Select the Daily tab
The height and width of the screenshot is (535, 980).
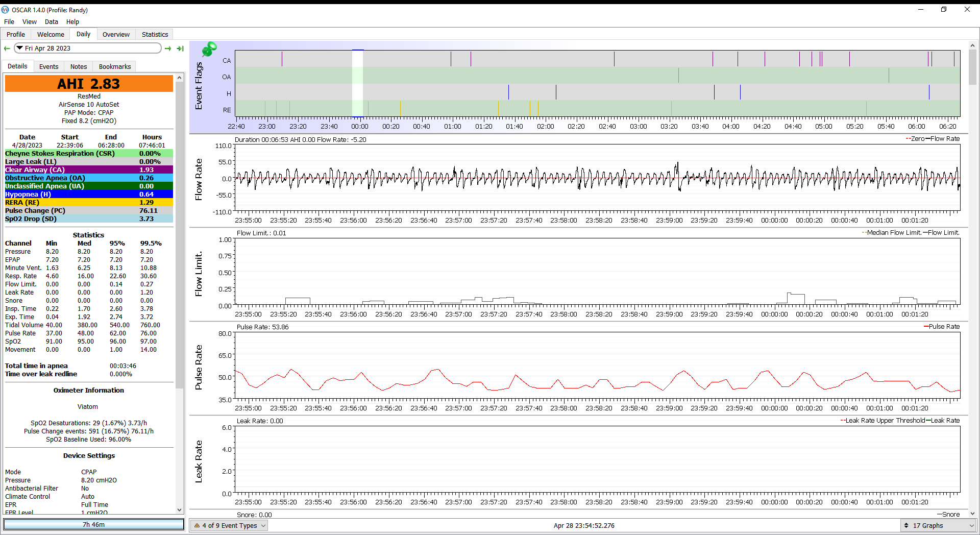83,34
